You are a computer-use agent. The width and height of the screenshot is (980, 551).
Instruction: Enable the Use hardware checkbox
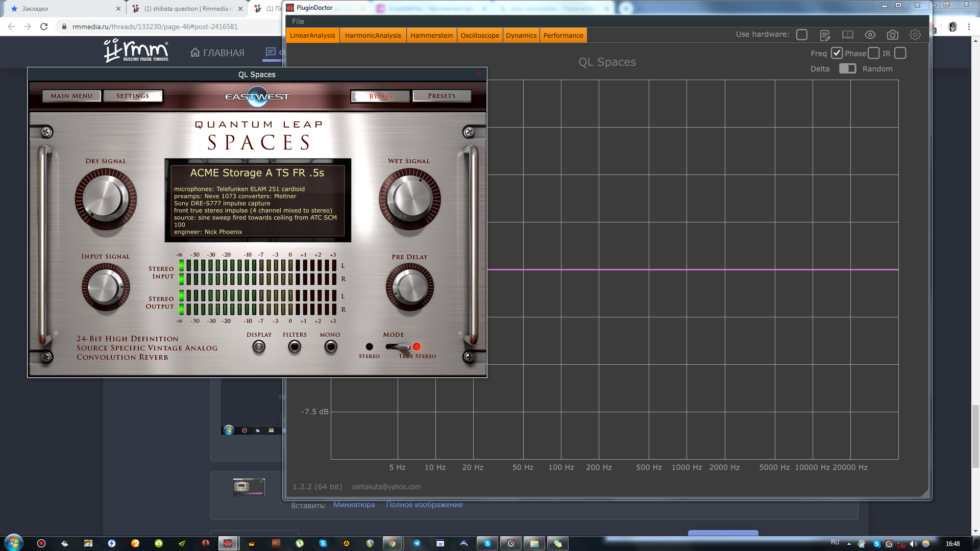tap(802, 35)
